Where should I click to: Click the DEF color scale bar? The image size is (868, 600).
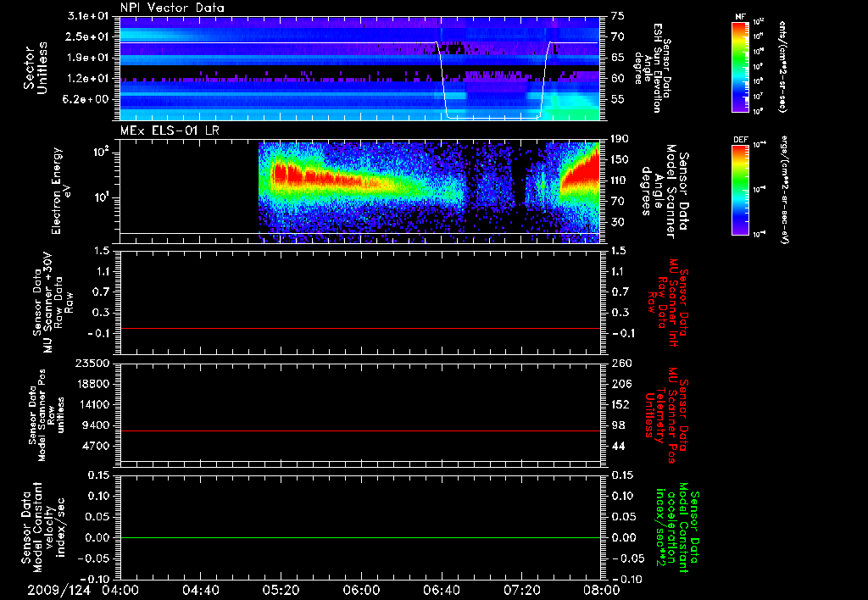pyautogui.click(x=741, y=190)
